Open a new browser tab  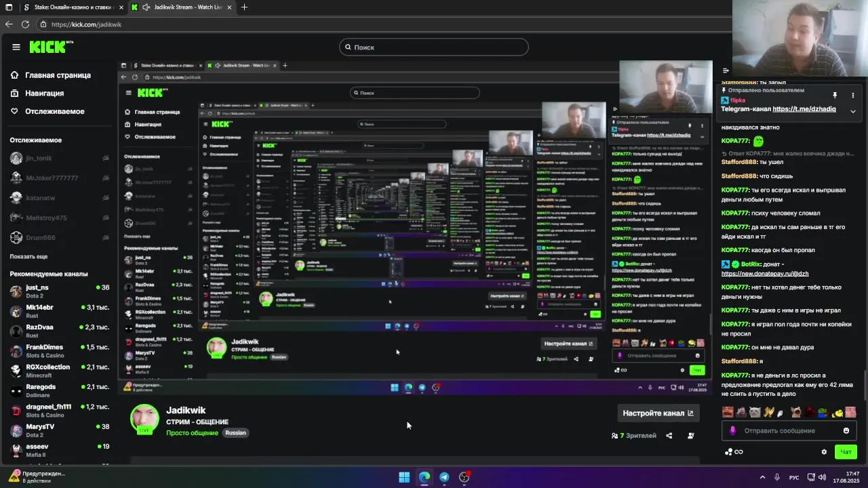pyautogui.click(x=244, y=7)
